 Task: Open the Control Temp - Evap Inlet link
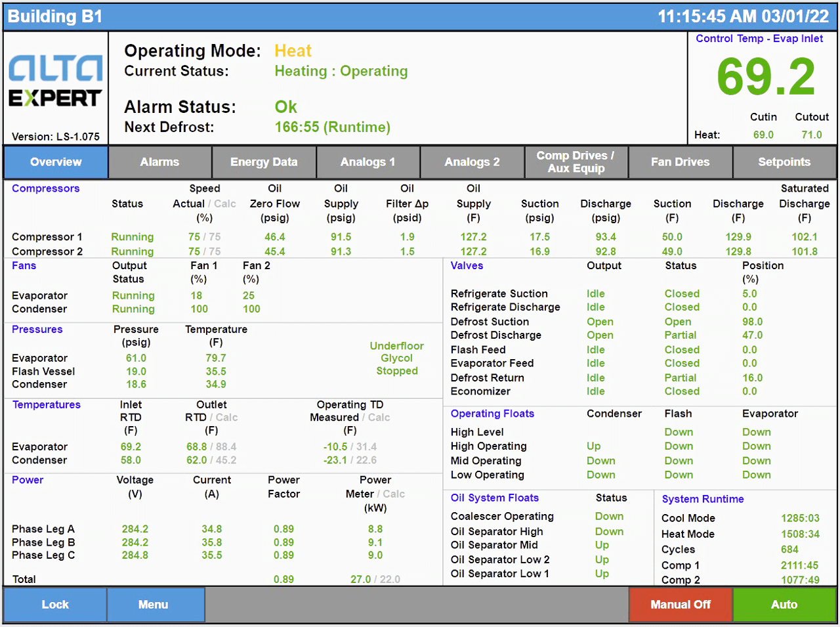[x=759, y=39]
